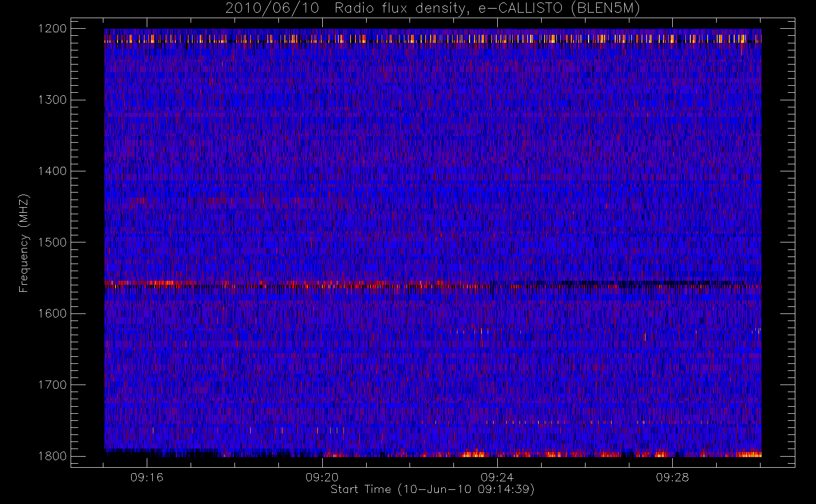Click the 1300 frequency tick label
The width and height of the screenshot is (816, 504).
(x=52, y=100)
